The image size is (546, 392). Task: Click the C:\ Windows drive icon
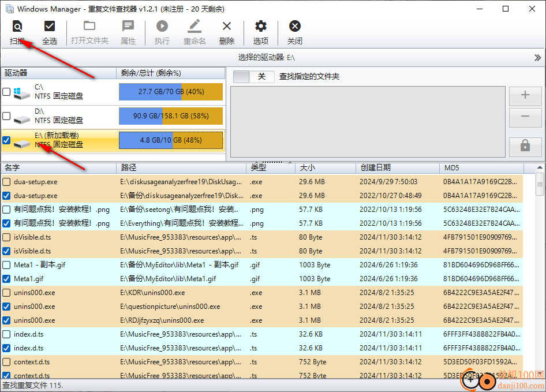click(21, 93)
